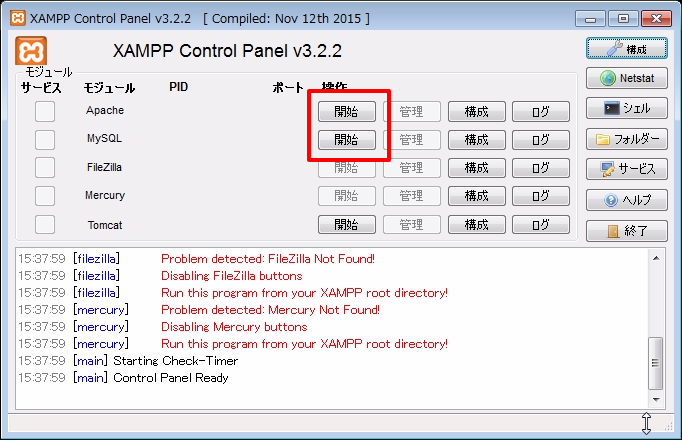The width and height of the screenshot is (682, 440).
Task: Start MySQL with its 開始 button
Action: click(x=347, y=140)
